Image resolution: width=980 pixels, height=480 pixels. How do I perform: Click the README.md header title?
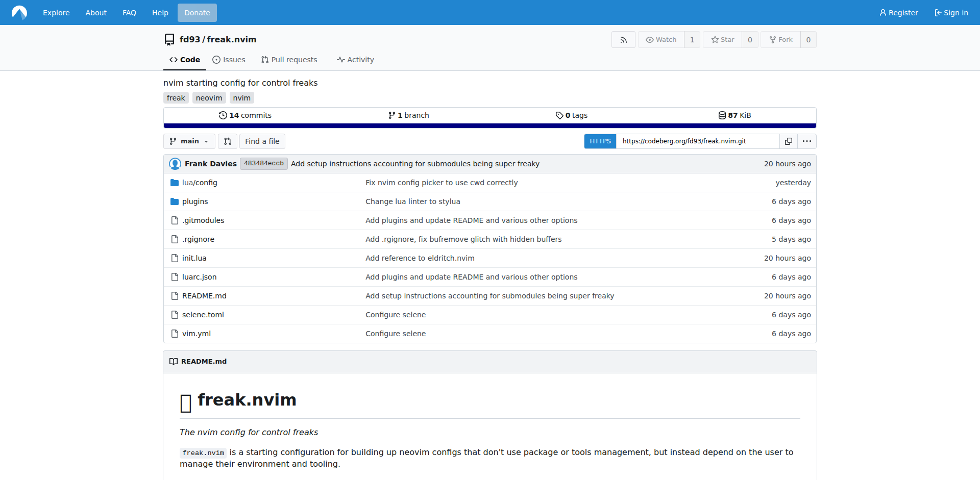click(x=204, y=361)
